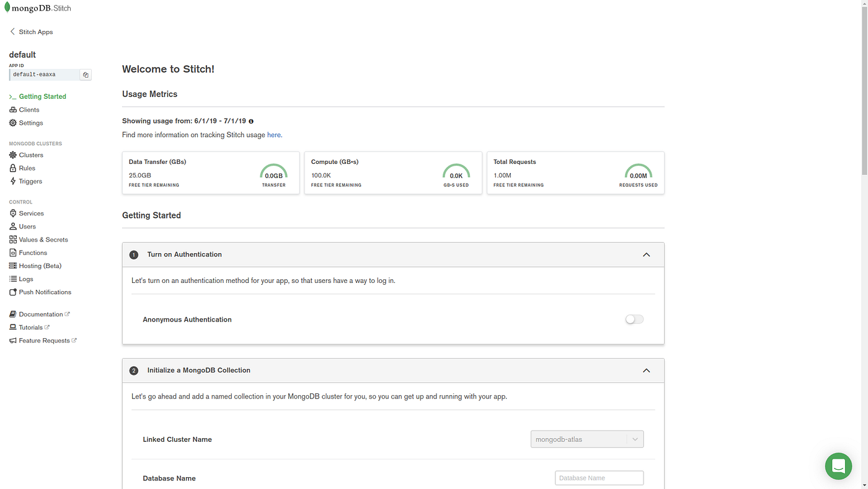868x489 pixels.
Task: Open the Rules section
Action: pos(28,168)
